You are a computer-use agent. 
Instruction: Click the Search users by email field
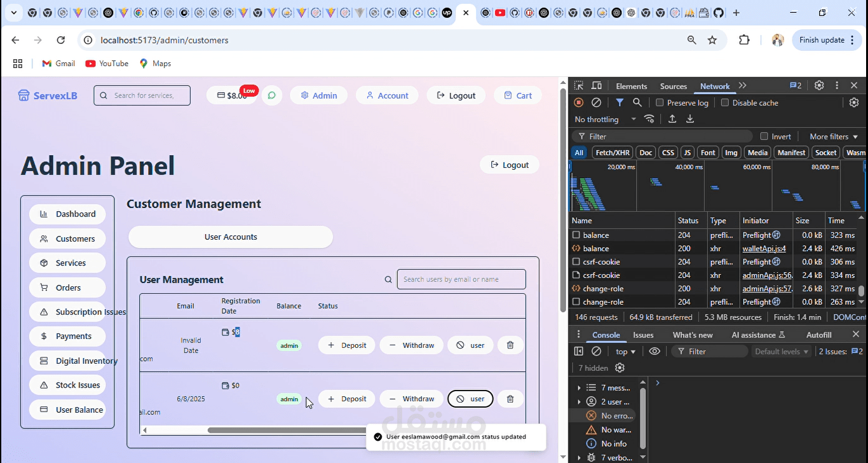[x=461, y=279]
